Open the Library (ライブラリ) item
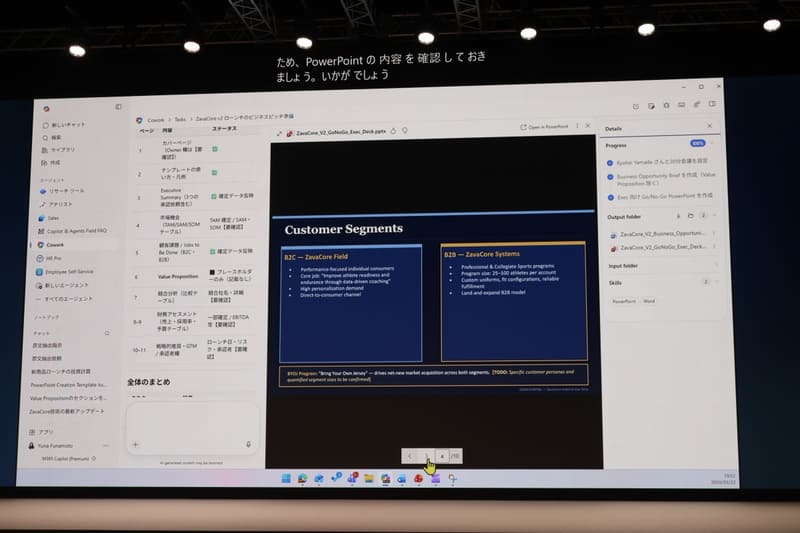 [58, 150]
